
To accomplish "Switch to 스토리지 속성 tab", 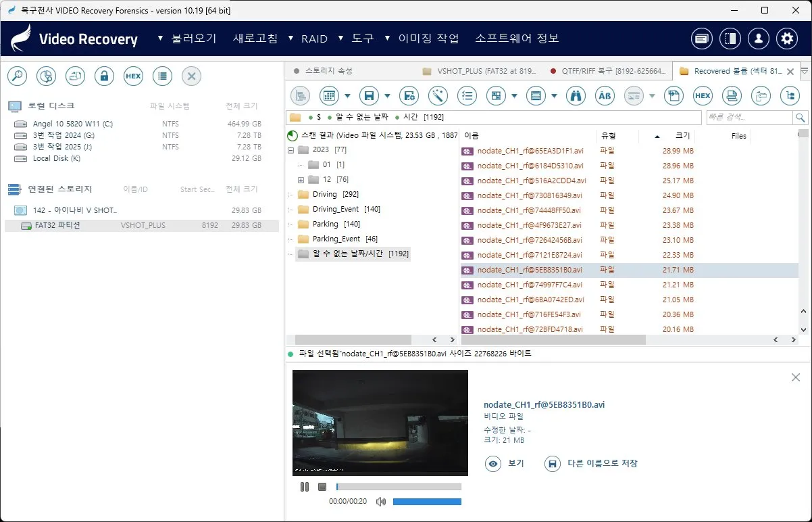I will [x=329, y=71].
